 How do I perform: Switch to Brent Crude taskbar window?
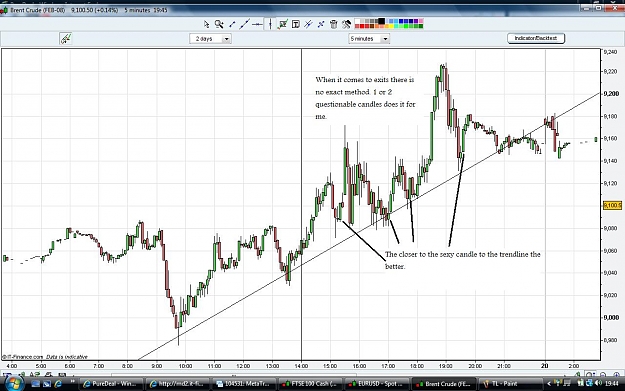coord(443,384)
